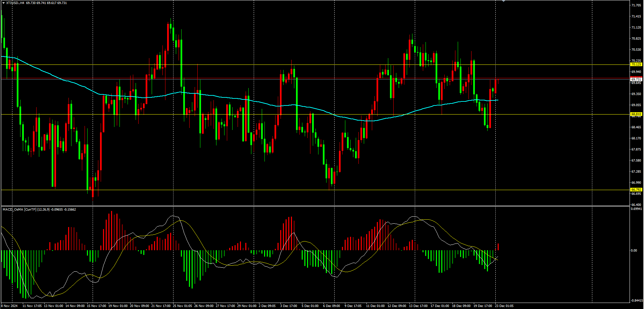Click the 25 Nov 01:05 time label
The height and width of the screenshot is (309, 644).
(x=183, y=306)
